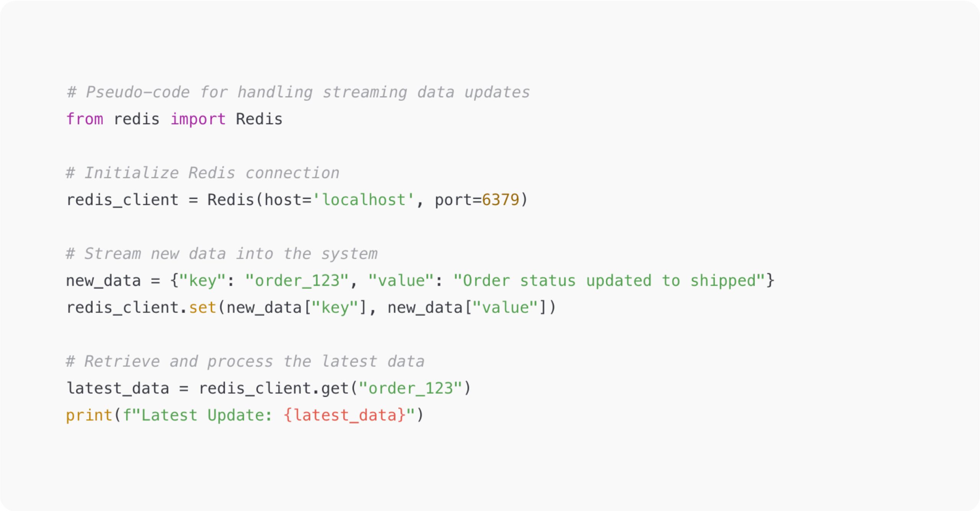The width and height of the screenshot is (980, 511).
Task: Click the 'latest_data' variable being assigned
Action: point(118,388)
